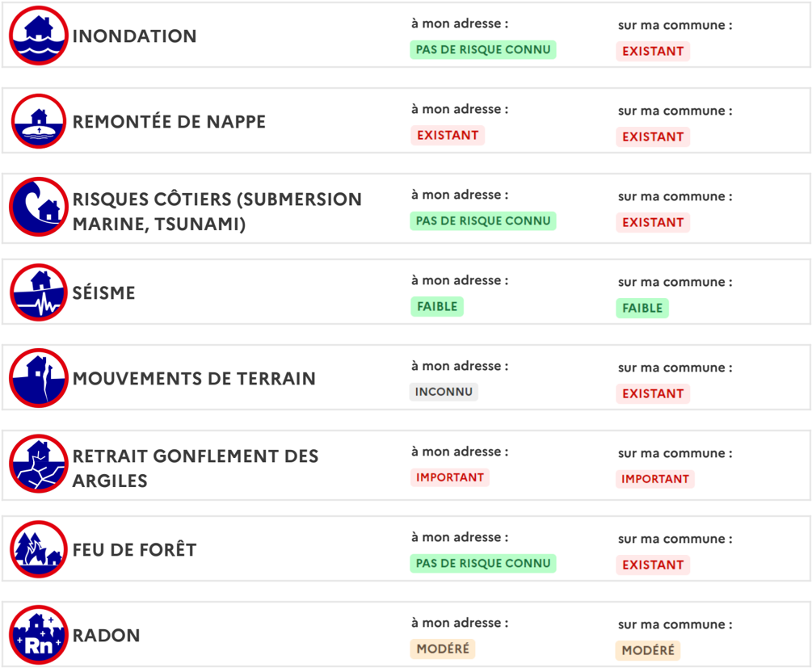Click argiles address 'Important' badge
This screenshot has width=812, height=668.
450,478
